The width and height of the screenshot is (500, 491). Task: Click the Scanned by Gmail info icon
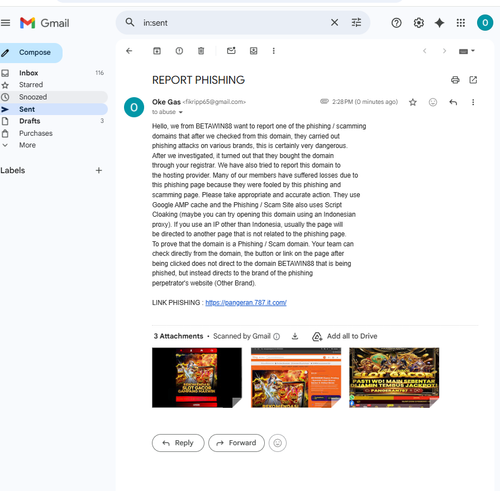click(x=277, y=336)
